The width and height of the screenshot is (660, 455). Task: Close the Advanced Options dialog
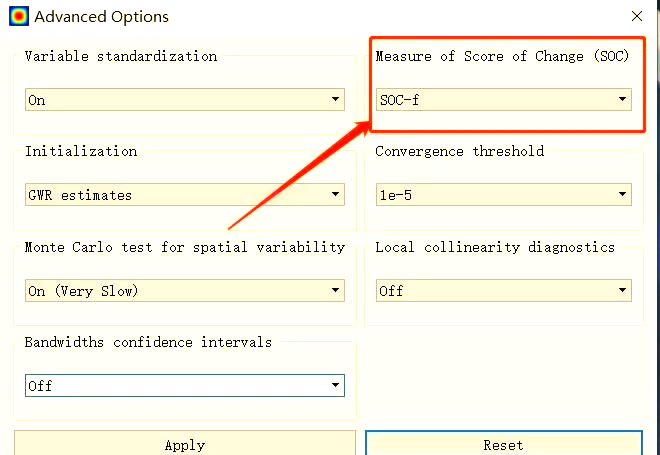click(637, 17)
